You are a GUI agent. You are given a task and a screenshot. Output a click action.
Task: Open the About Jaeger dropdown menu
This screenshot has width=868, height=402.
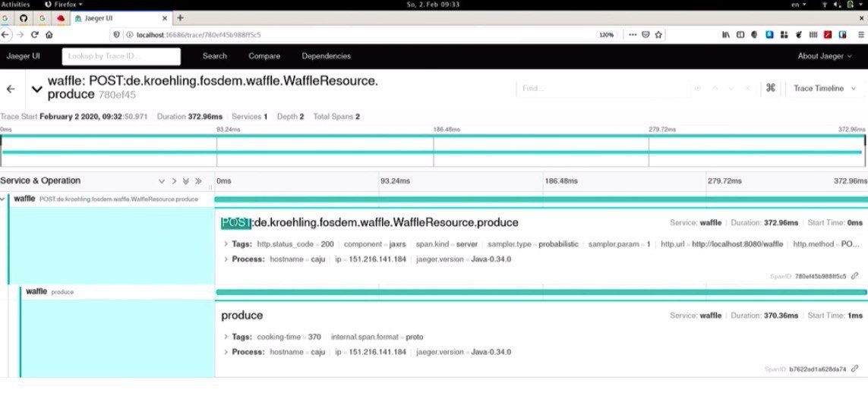tap(824, 56)
